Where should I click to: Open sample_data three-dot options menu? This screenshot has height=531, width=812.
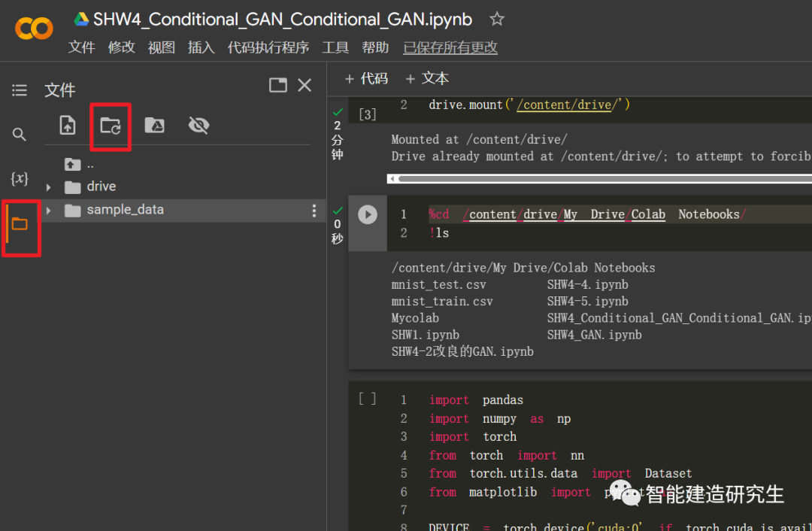(x=314, y=211)
